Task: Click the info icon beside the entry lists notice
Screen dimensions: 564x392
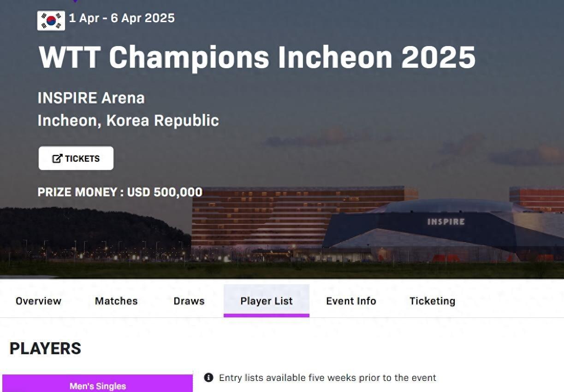Action: [x=208, y=378]
